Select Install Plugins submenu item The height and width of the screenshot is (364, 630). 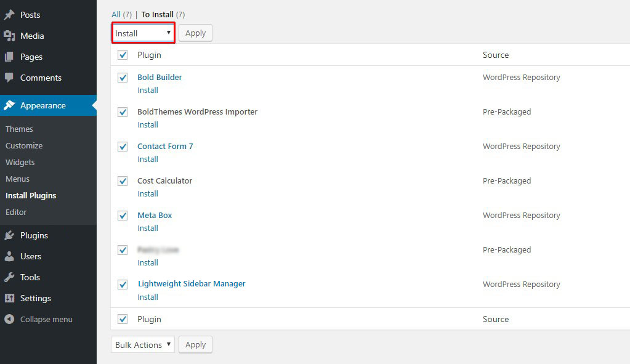pyautogui.click(x=31, y=196)
